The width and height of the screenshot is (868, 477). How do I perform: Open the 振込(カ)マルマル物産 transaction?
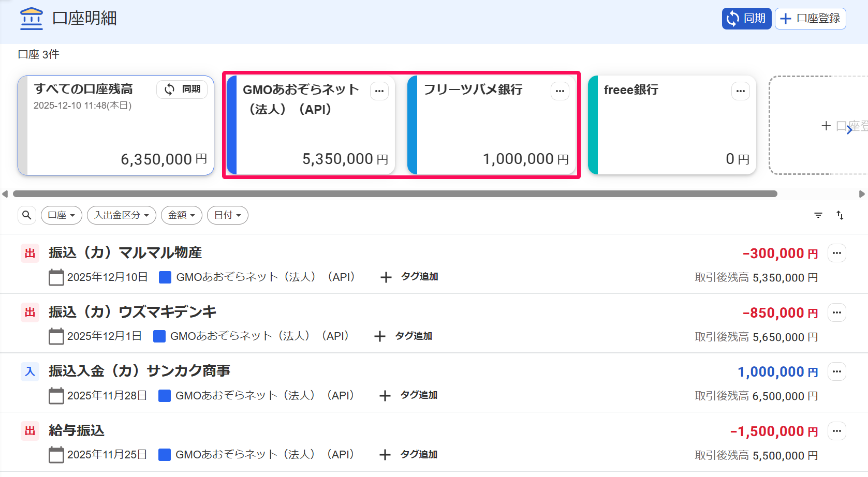(125, 253)
